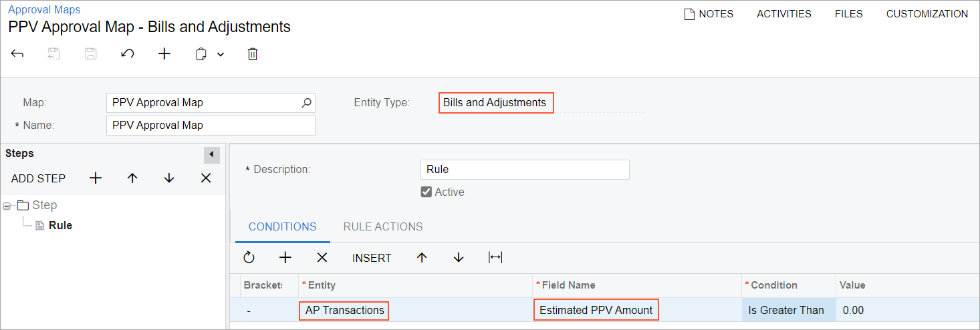Move the selected step down
The image size is (980, 330).
[x=169, y=178]
